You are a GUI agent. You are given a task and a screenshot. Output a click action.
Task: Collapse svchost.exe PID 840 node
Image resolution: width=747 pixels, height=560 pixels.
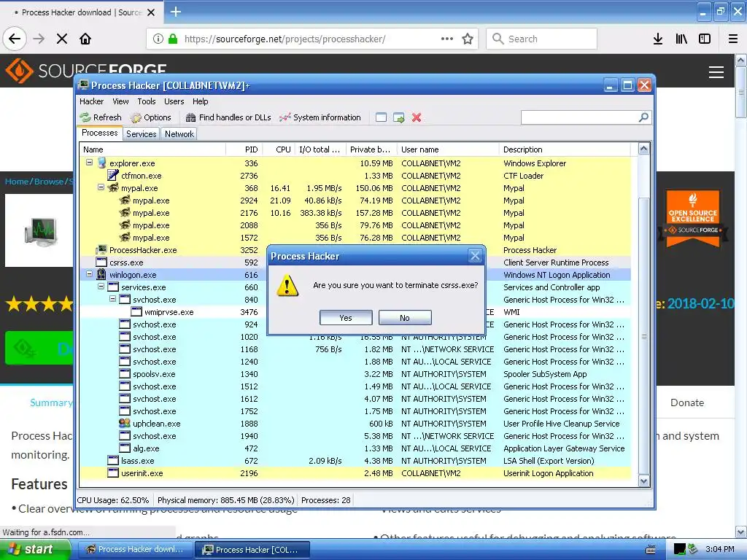pos(113,298)
